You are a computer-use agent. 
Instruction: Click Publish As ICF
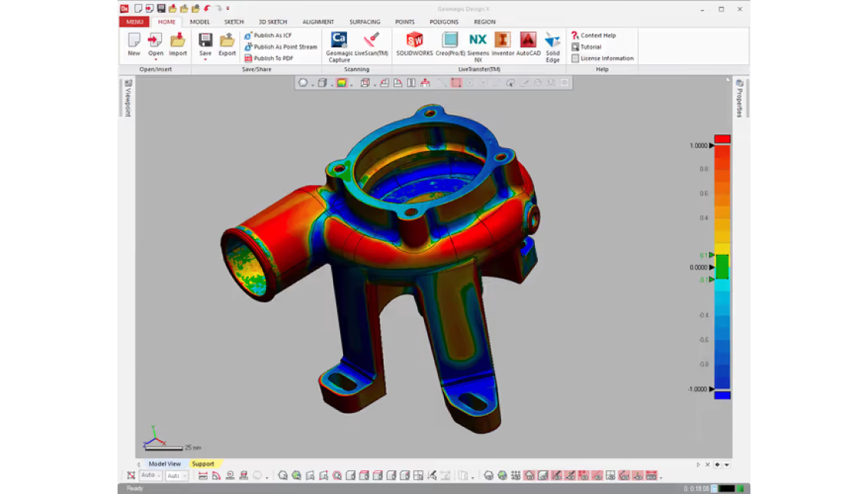[x=268, y=35]
